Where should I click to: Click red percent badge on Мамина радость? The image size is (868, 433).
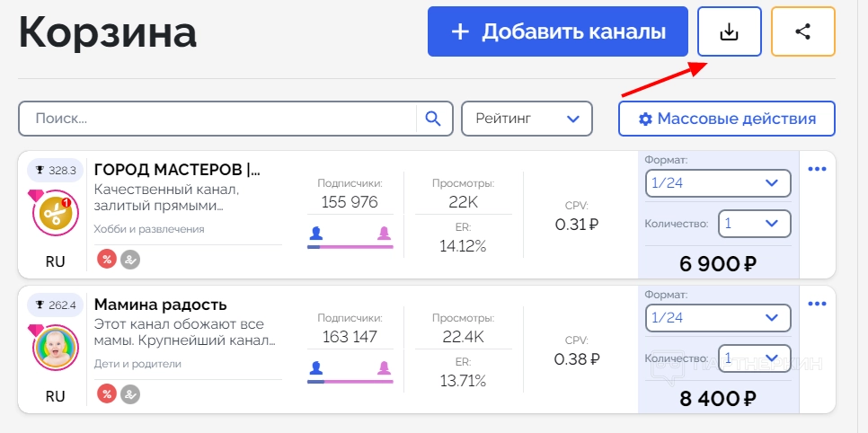(x=107, y=394)
